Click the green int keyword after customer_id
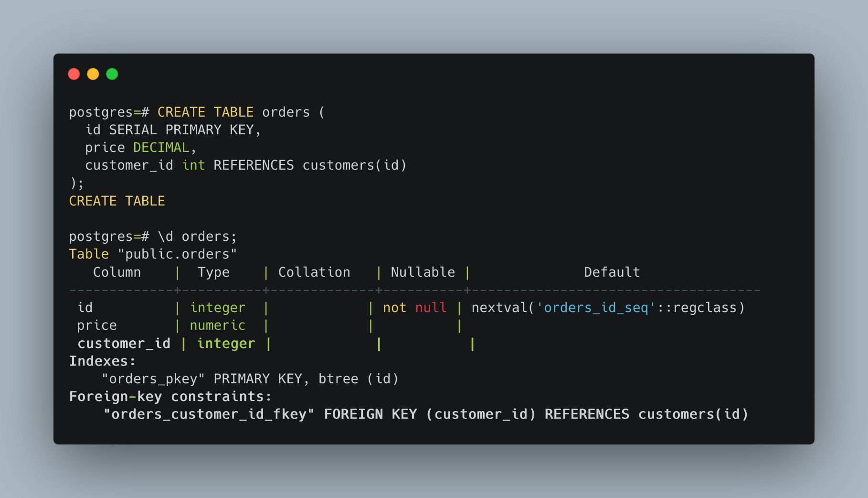This screenshot has width=868, height=498. pos(193,165)
